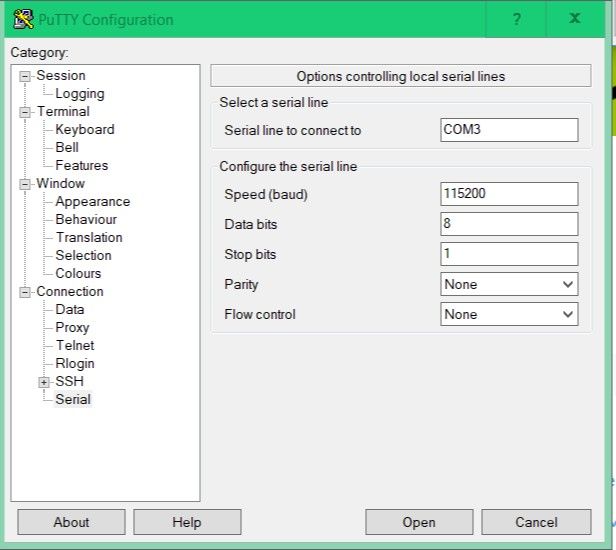
Task: Collapse the Connection tree node
Action: point(25,292)
